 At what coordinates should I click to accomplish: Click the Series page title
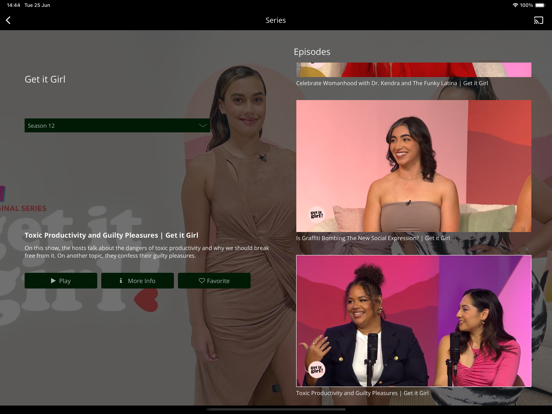[276, 20]
